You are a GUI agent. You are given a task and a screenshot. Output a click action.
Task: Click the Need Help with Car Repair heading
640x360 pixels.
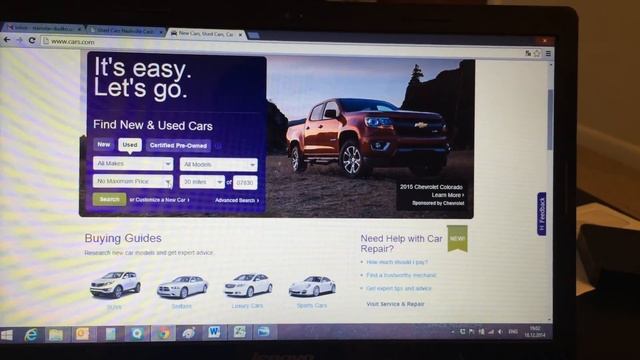(x=402, y=244)
